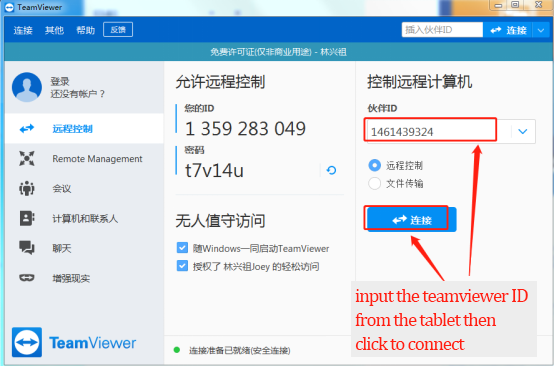Screen dimensions: 554x367
Task: Click the chat bubbles icon
Action: [x=27, y=248]
